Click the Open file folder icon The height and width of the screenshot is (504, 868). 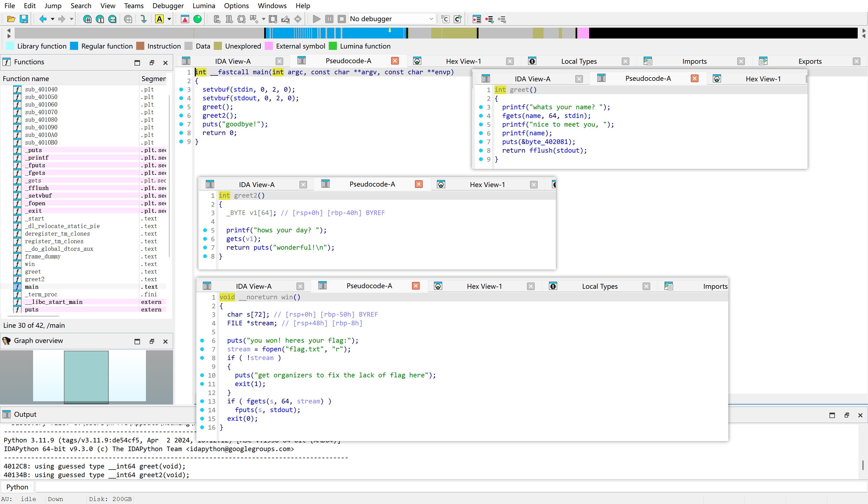click(x=11, y=19)
